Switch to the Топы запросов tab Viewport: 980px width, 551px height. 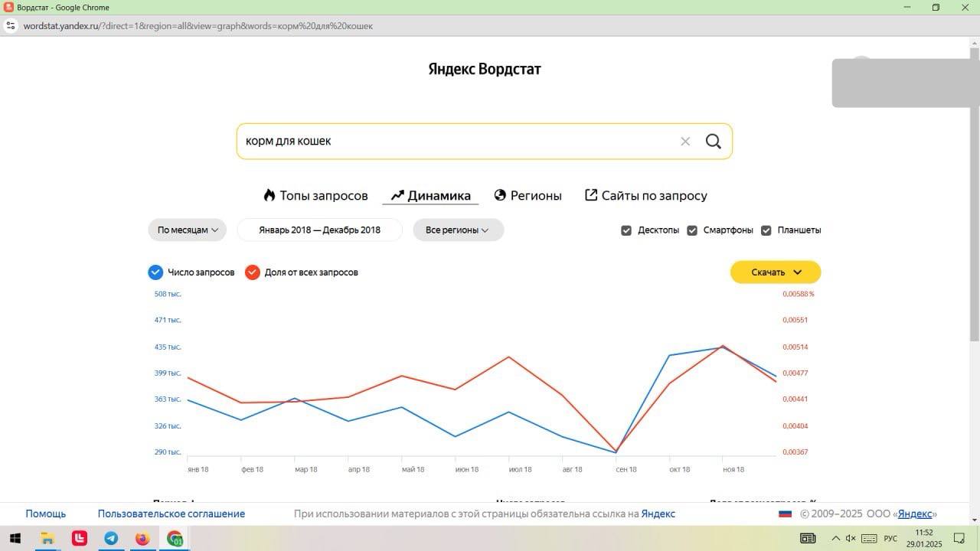(x=315, y=196)
